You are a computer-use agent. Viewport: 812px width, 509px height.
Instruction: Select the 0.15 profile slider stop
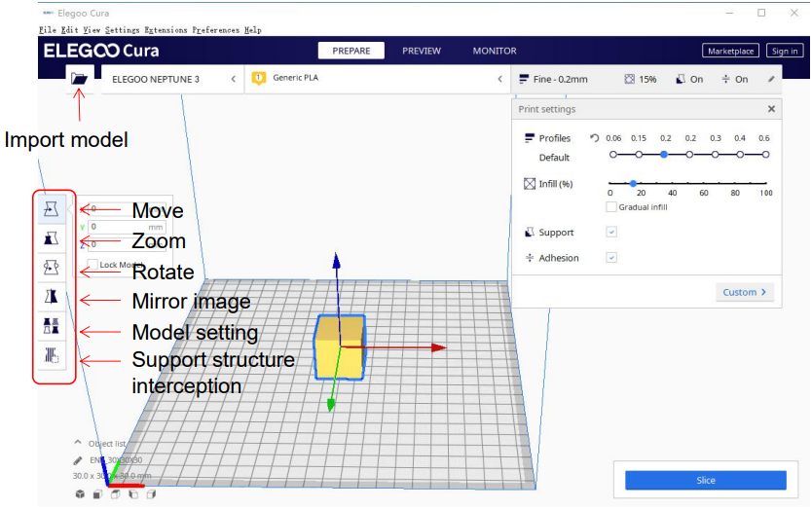[x=639, y=155]
